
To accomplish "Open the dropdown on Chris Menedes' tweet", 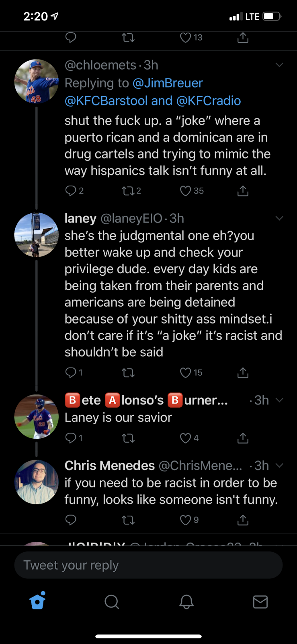I will coord(279,465).
